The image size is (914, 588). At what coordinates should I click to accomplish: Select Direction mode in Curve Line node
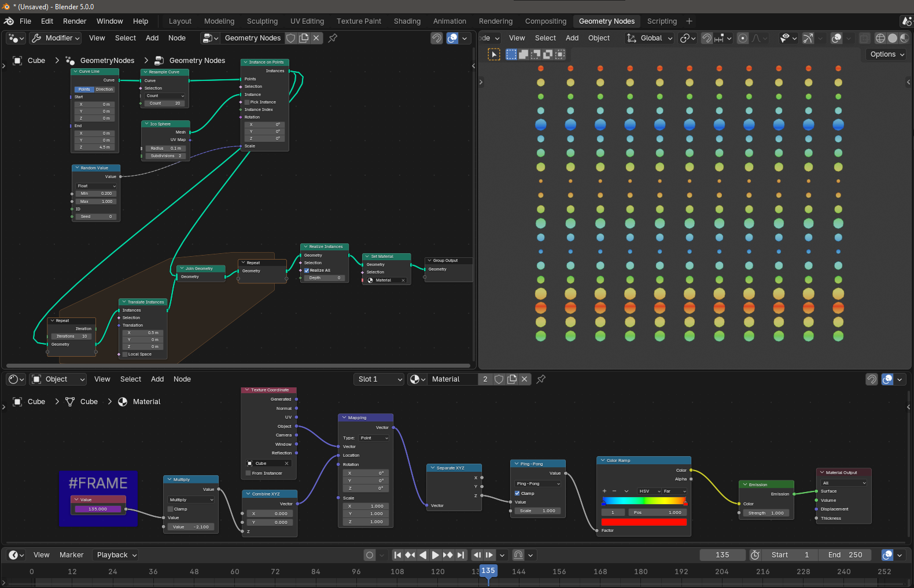(x=105, y=90)
